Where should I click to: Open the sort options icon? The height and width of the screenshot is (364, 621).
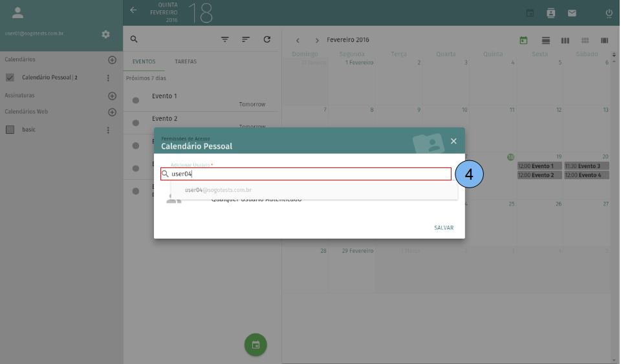pyautogui.click(x=246, y=39)
